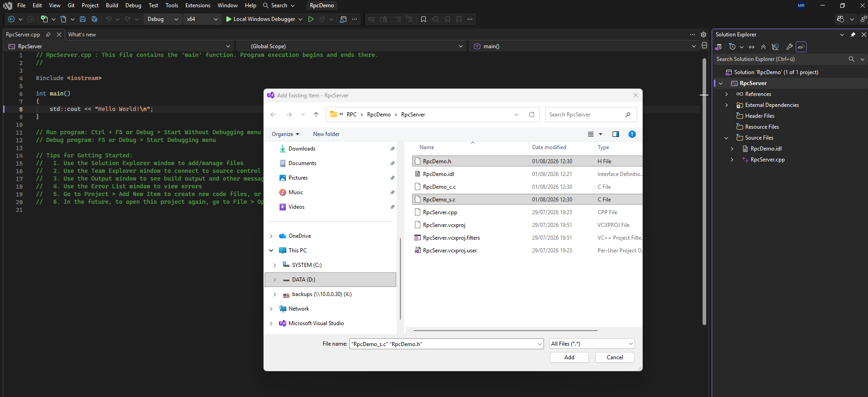Open the Build menu
This screenshot has width=868, height=397.
coord(112,5)
